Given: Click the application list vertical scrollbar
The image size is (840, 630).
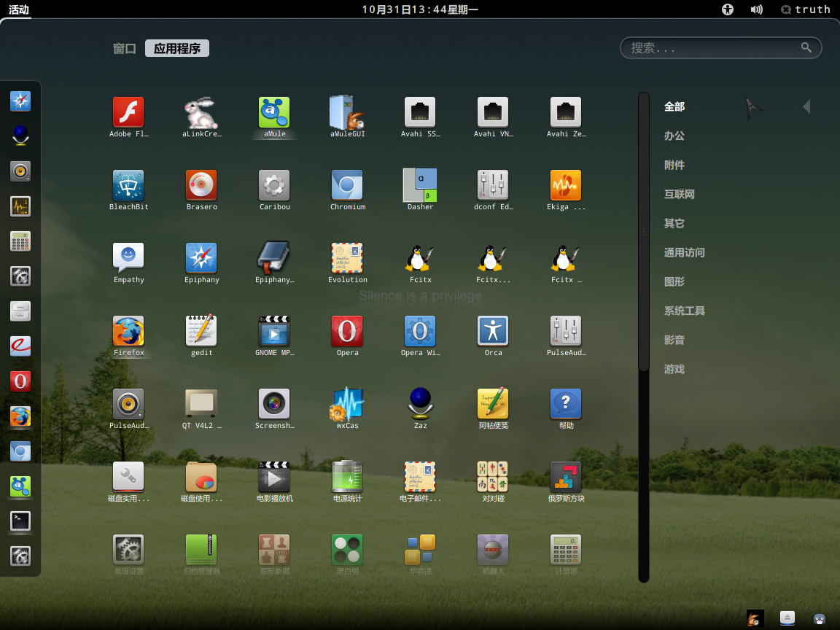Looking at the screenshot, I should tap(643, 231).
